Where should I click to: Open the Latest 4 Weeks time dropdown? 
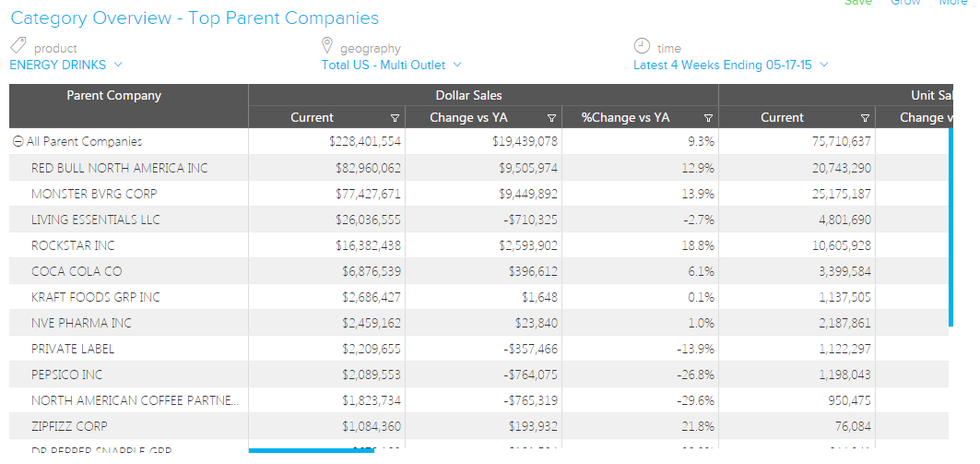coord(731,65)
